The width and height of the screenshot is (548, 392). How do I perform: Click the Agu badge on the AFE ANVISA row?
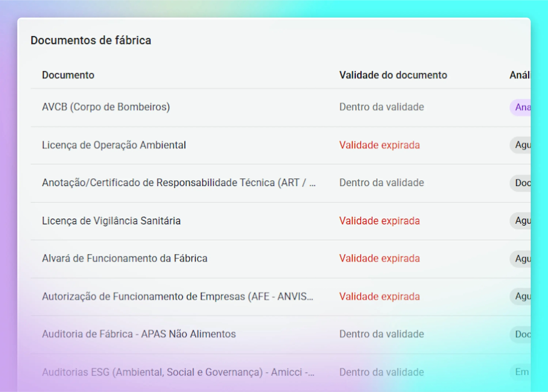522,297
